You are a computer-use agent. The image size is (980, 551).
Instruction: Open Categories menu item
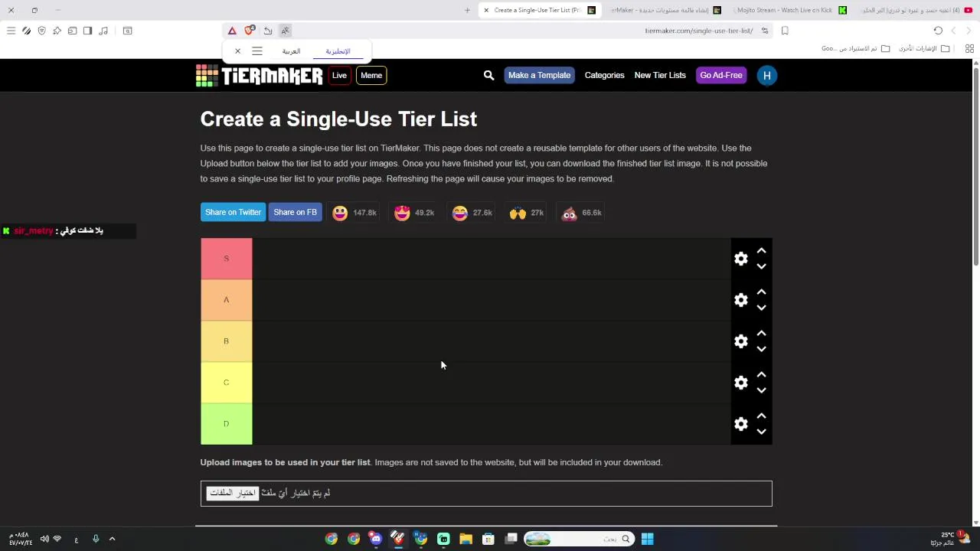click(604, 75)
